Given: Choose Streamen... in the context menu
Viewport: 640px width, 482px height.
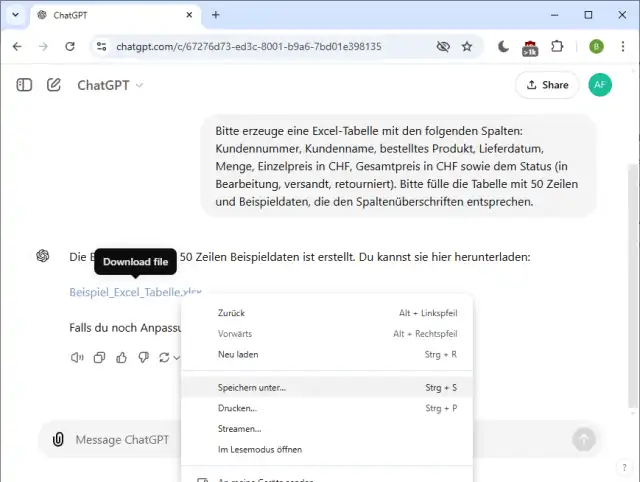Looking at the screenshot, I should [327, 429].
